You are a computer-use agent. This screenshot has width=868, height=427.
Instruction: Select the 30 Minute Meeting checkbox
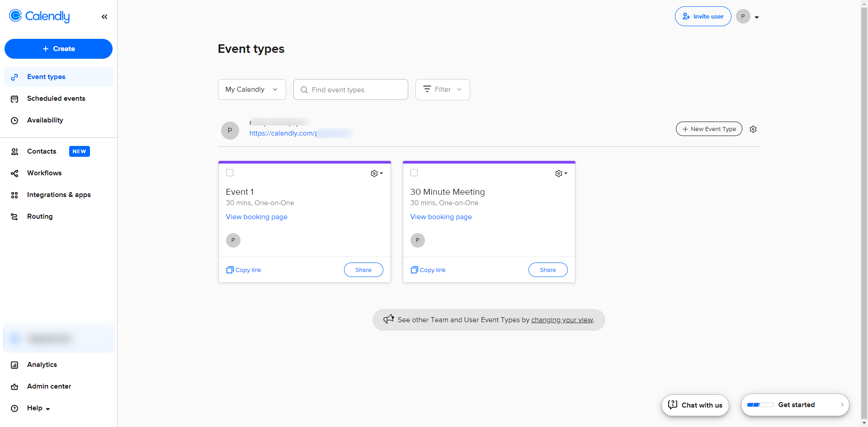(414, 173)
